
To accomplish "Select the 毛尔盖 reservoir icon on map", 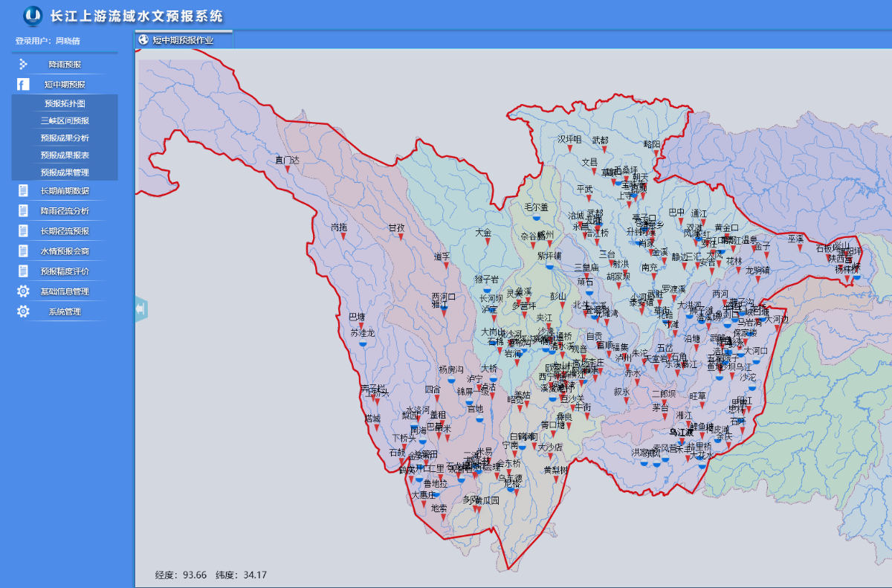I will (536, 217).
